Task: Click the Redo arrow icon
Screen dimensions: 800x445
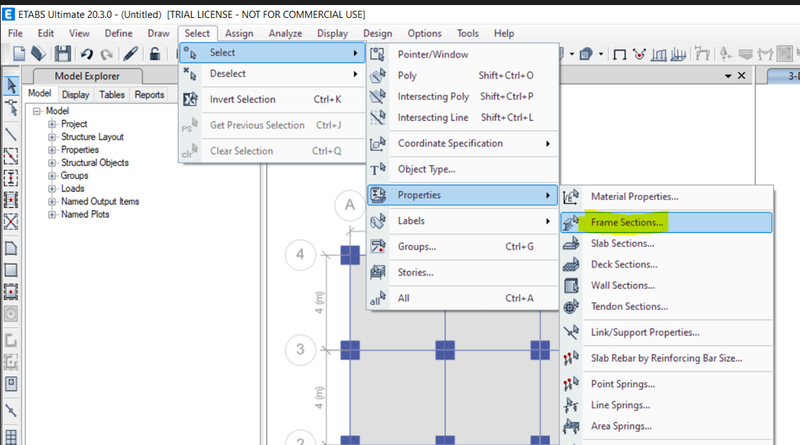Action: 106,54
